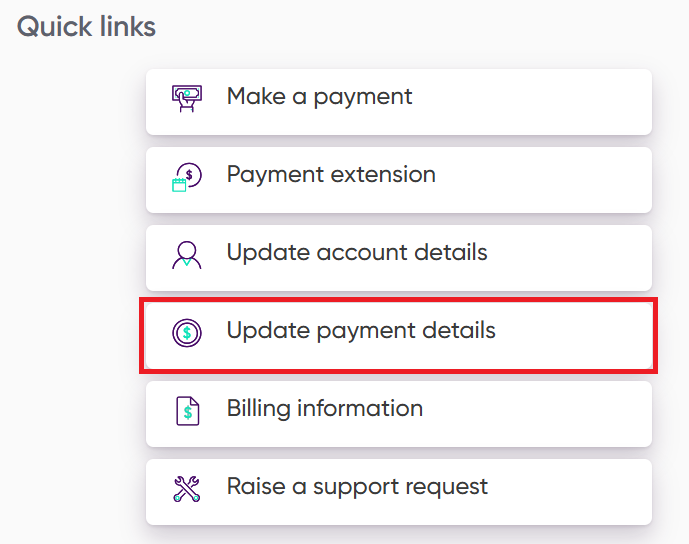Click the person icon for account details
The height and width of the screenshot is (544, 689).
(x=187, y=255)
